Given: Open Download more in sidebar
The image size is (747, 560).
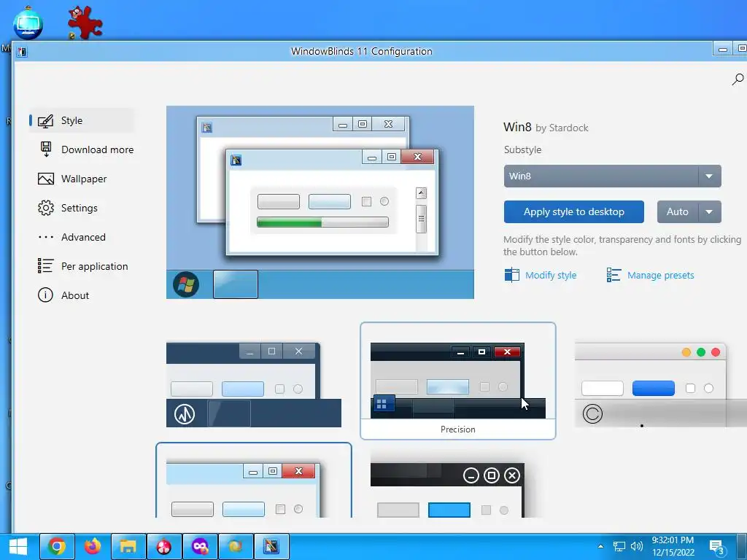Looking at the screenshot, I should pyautogui.click(x=86, y=149).
